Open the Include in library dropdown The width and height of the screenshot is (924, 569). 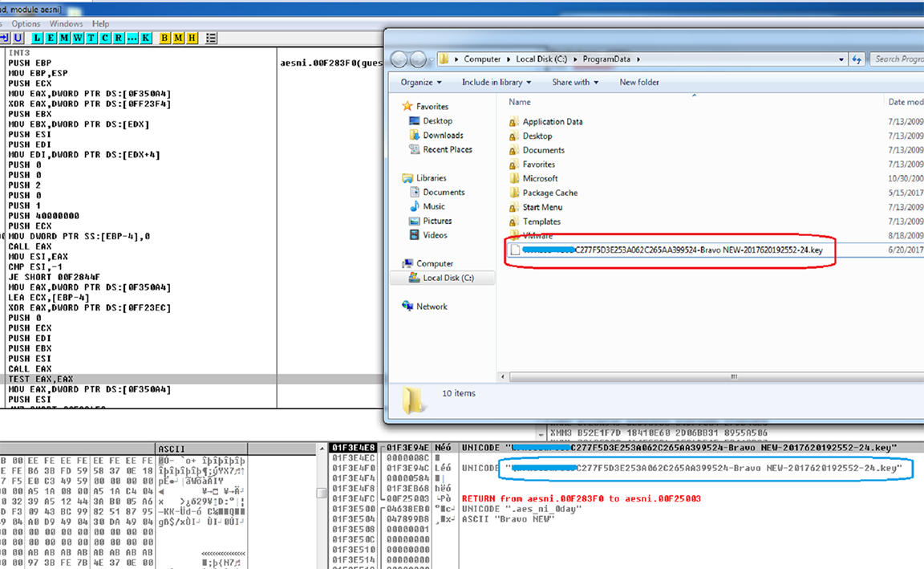pos(496,83)
